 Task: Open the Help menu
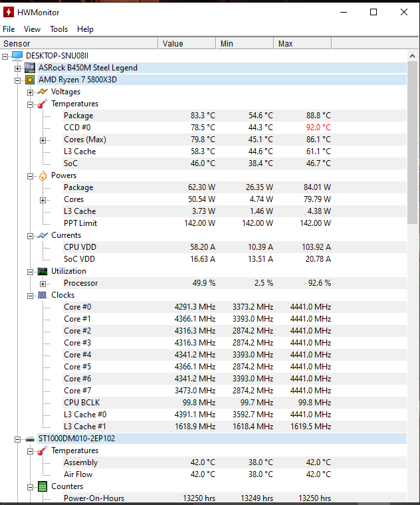pos(85,29)
